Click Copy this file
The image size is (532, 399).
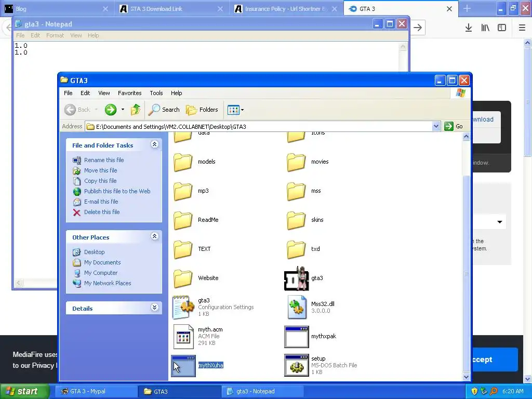(x=100, y=181)
